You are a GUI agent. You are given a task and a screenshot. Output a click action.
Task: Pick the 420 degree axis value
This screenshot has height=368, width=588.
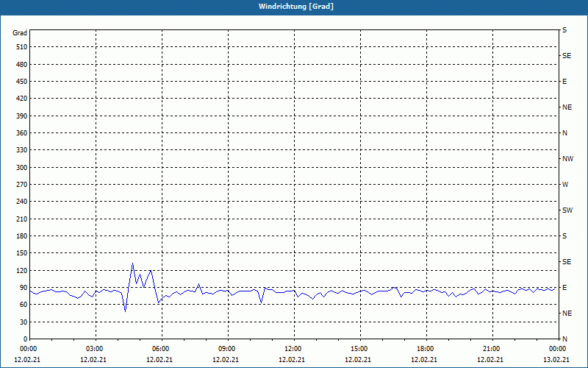[x=22, y=99]
